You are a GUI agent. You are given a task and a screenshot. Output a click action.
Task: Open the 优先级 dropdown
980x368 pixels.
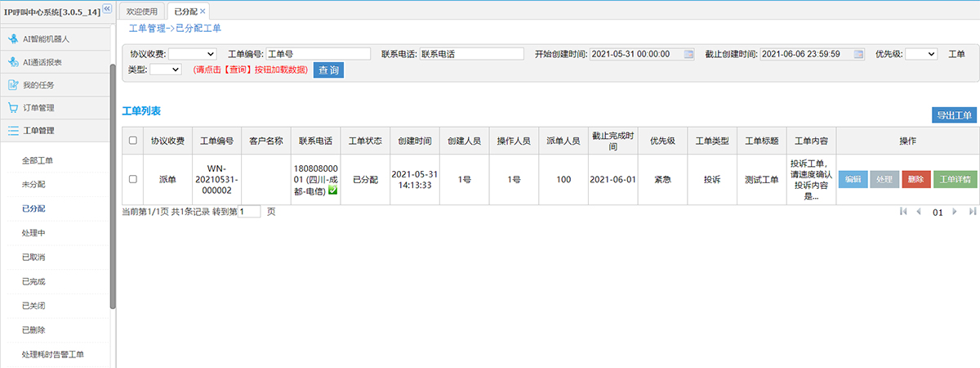click(921, 54)
